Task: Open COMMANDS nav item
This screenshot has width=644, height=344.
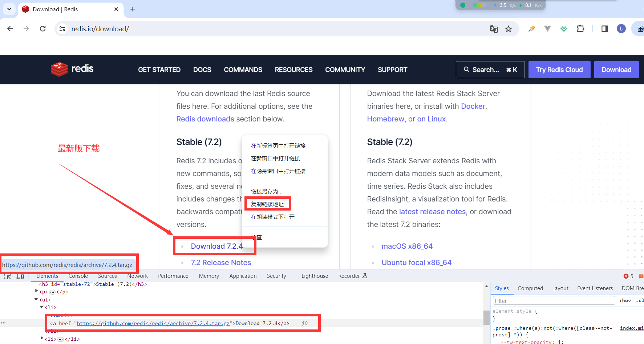Action: [243, 70]
